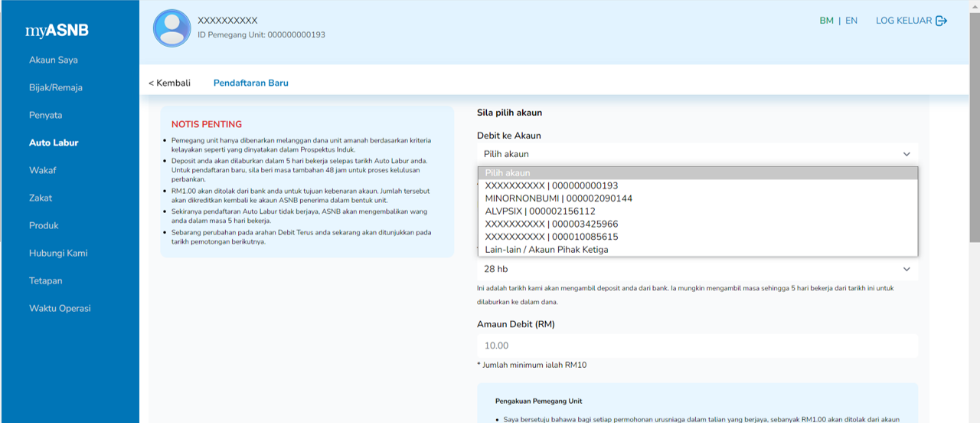Open the user profile avatar

172,28
